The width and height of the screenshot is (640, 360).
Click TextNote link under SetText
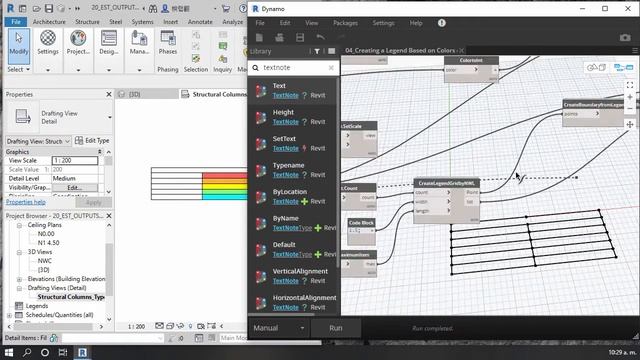coord(285,148)
